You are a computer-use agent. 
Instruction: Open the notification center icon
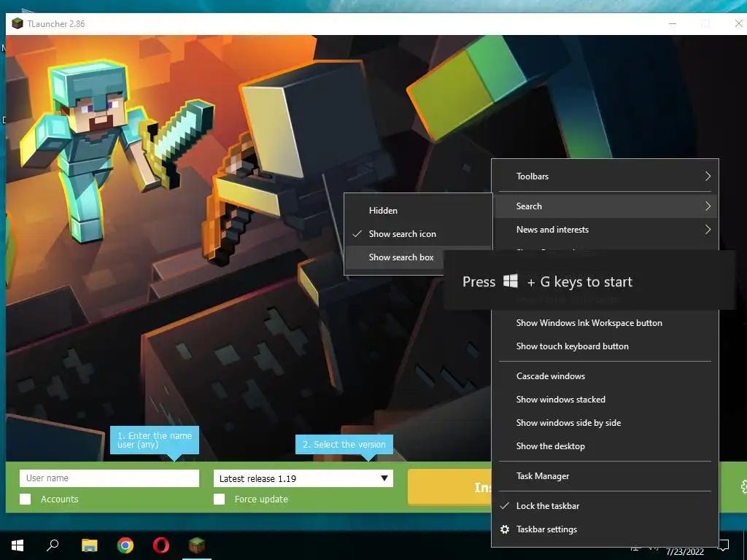pyautogui.click(x=724, y=545)
